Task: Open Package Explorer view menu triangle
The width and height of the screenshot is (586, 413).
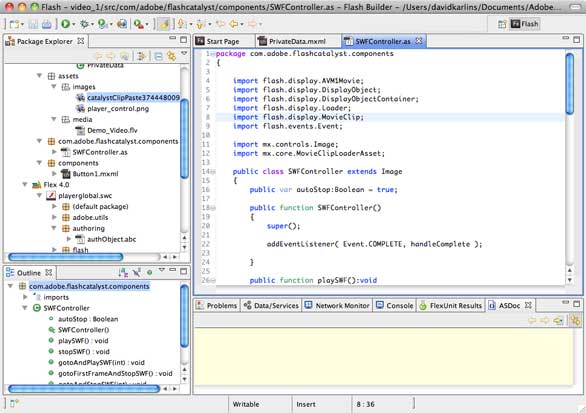Action: [x=184, y=54]
